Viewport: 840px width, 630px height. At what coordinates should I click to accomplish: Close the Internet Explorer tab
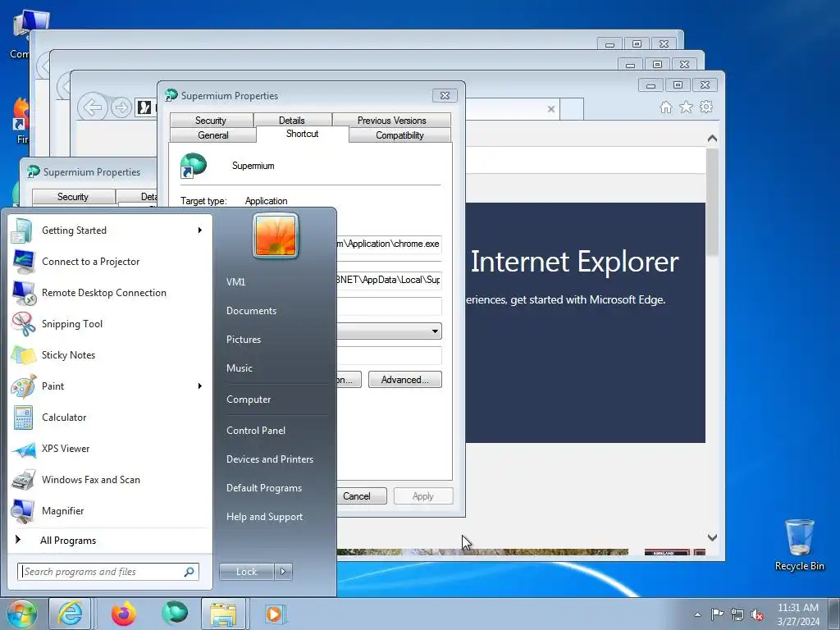tap(550, 109)
